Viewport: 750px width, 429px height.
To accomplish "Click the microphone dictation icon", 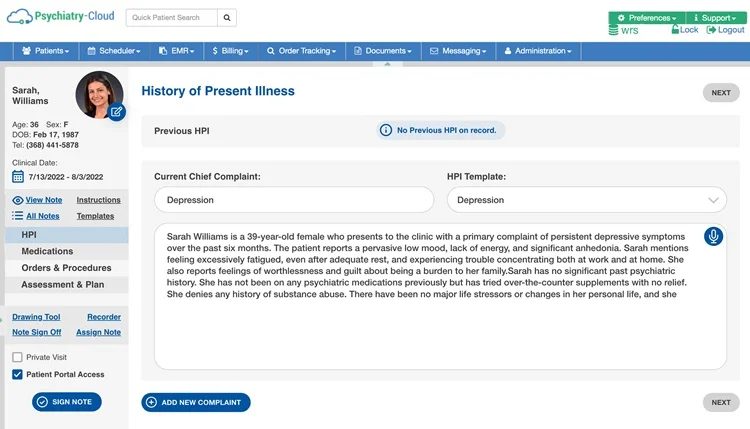I will 713,236.
